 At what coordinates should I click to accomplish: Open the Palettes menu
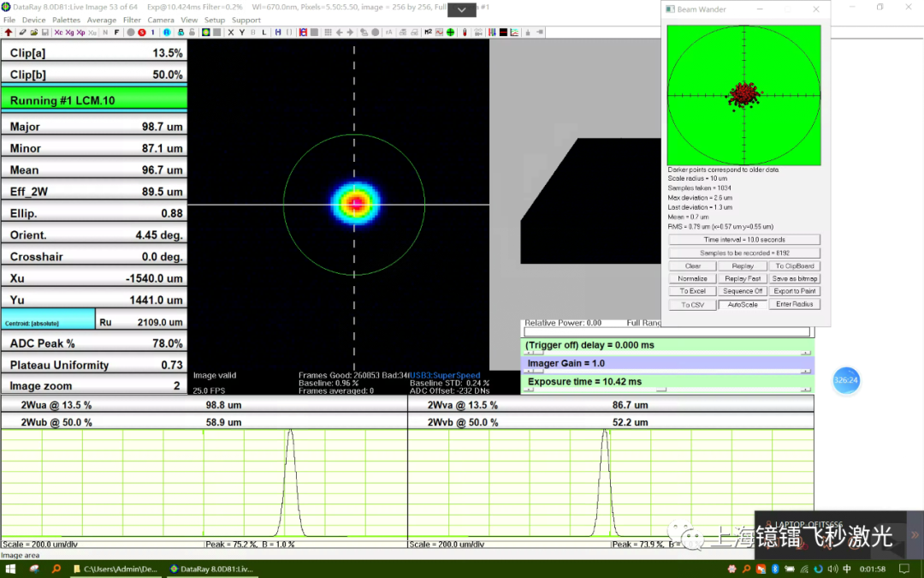(x=66, y=20)
